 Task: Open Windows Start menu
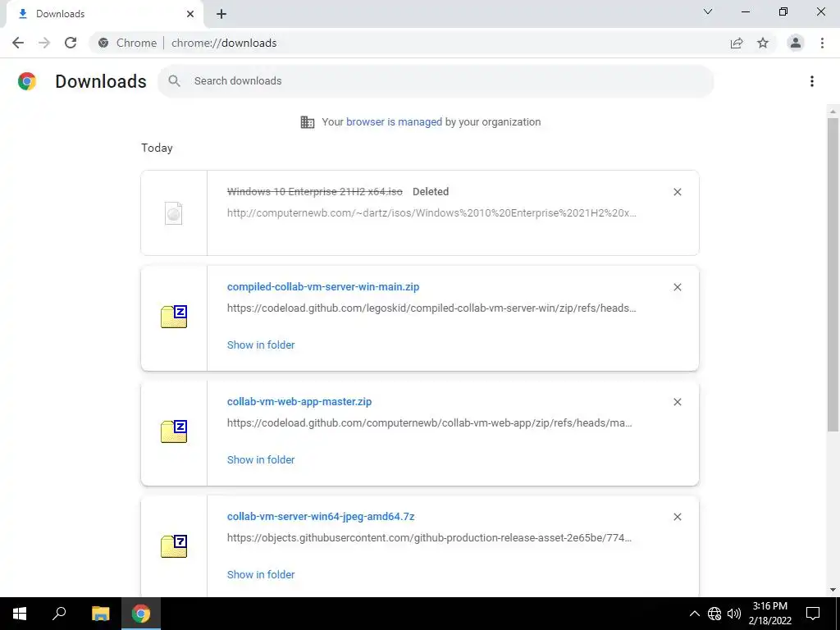(x=20, y=614)
